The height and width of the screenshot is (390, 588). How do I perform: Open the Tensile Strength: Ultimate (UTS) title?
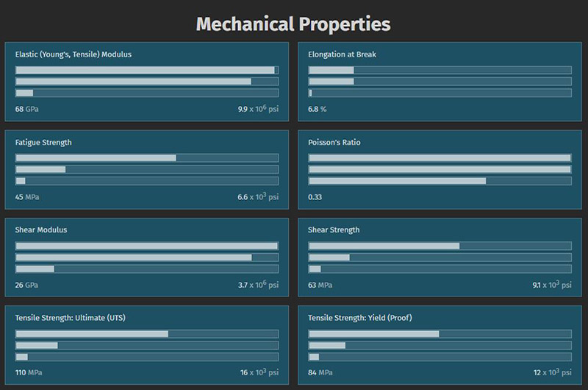(x=71, y=318)
